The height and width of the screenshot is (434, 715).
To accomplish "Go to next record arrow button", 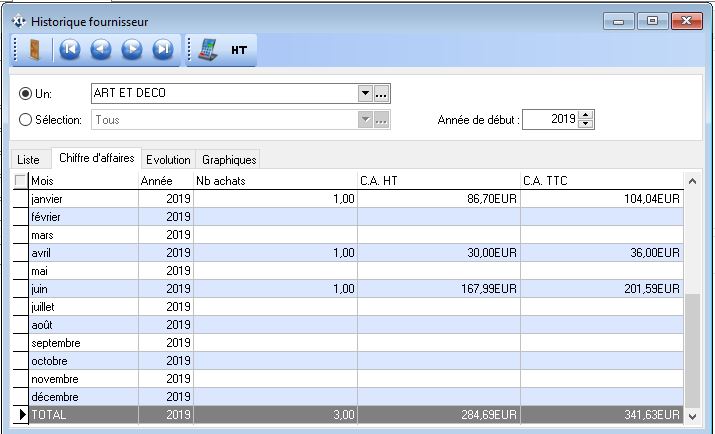I will pos(131,50).
